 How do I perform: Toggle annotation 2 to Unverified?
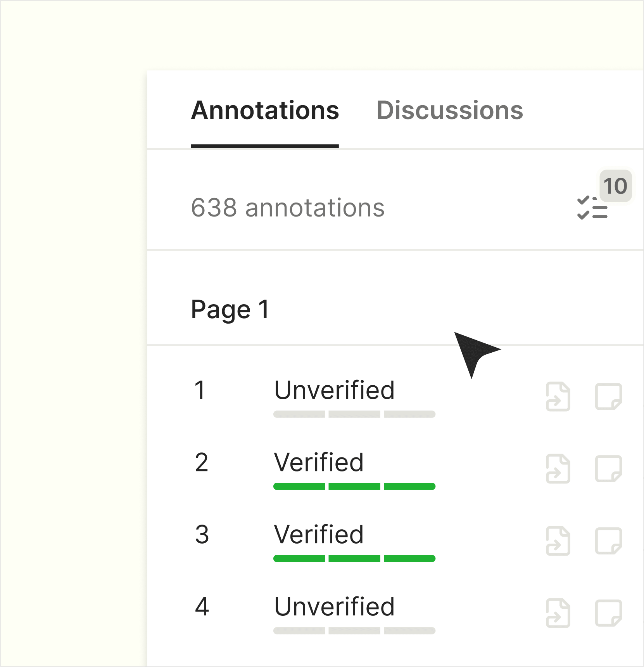(x=319, y=462)
